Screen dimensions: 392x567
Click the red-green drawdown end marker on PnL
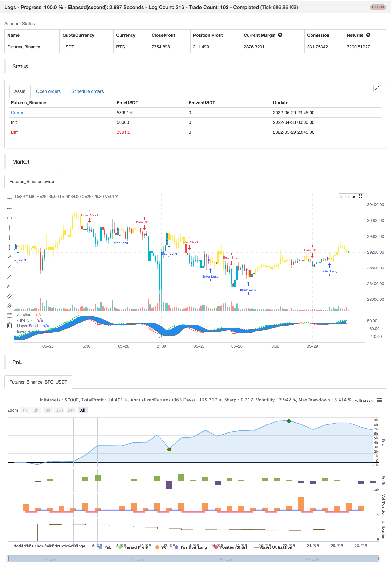pyautogui.click(x=169, y=449)
